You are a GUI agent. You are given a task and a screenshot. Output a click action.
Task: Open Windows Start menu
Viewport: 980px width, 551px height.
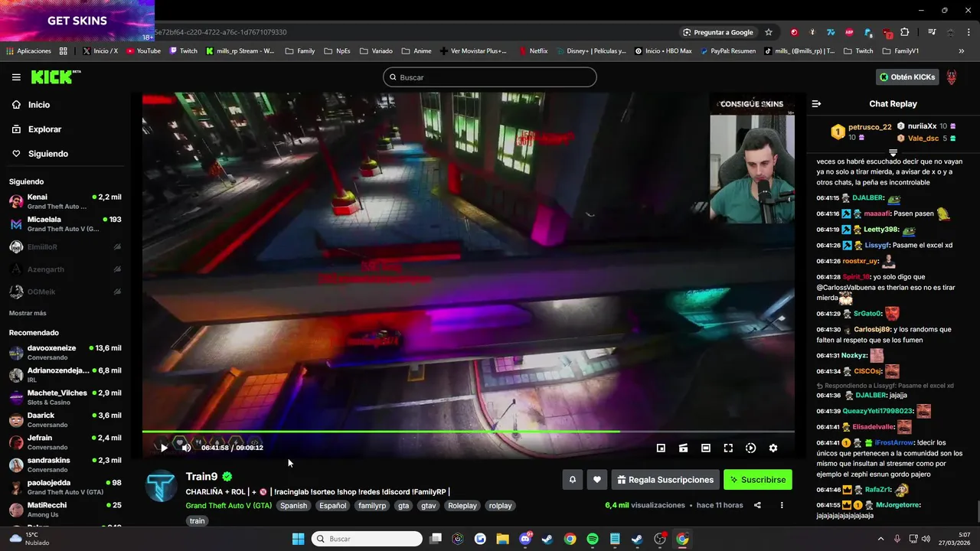pos(299,539)
